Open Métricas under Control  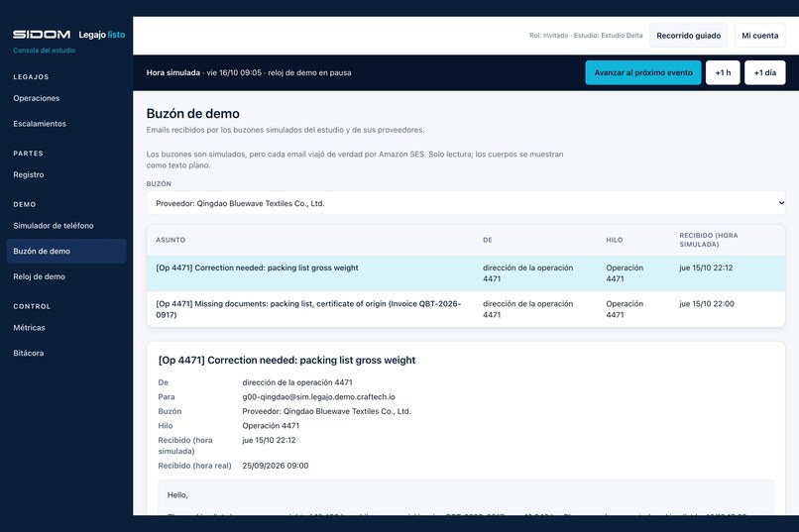[29, 327]
